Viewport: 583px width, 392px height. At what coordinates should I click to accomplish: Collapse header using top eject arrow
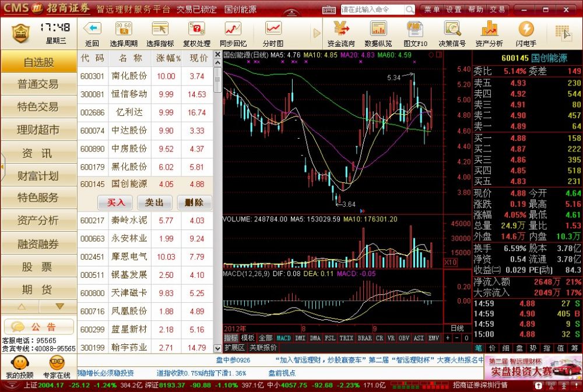291,13
